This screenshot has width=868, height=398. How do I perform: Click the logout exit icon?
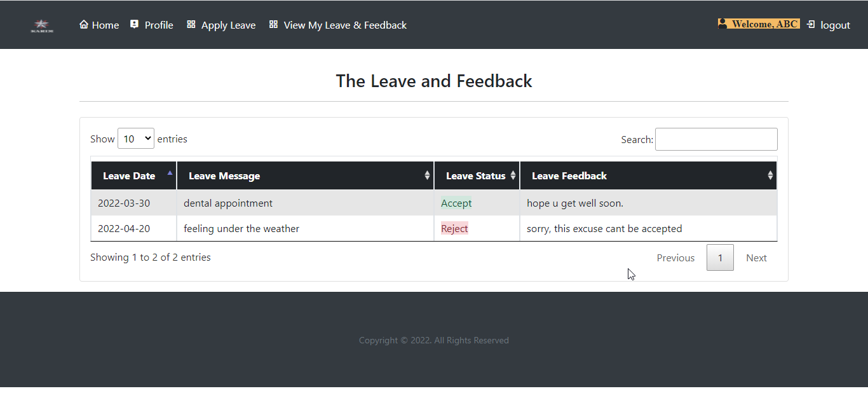(810, 24)
